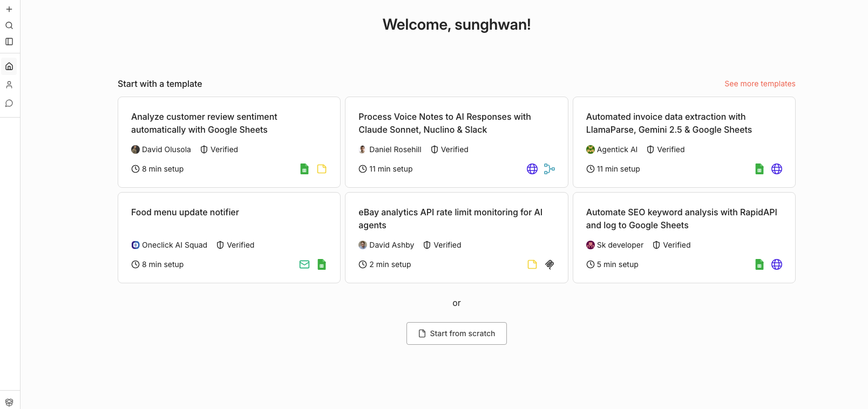The height and width of the screenshot is (409, 868).
Task: Click the See more templates link
Action: (x=760, y=84)
